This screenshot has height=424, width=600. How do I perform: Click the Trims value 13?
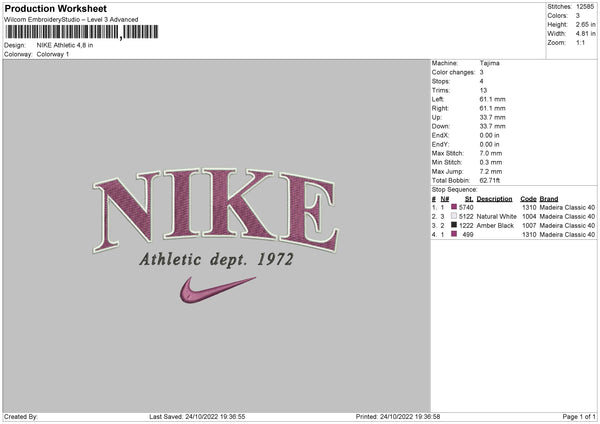tap(483, 90)
